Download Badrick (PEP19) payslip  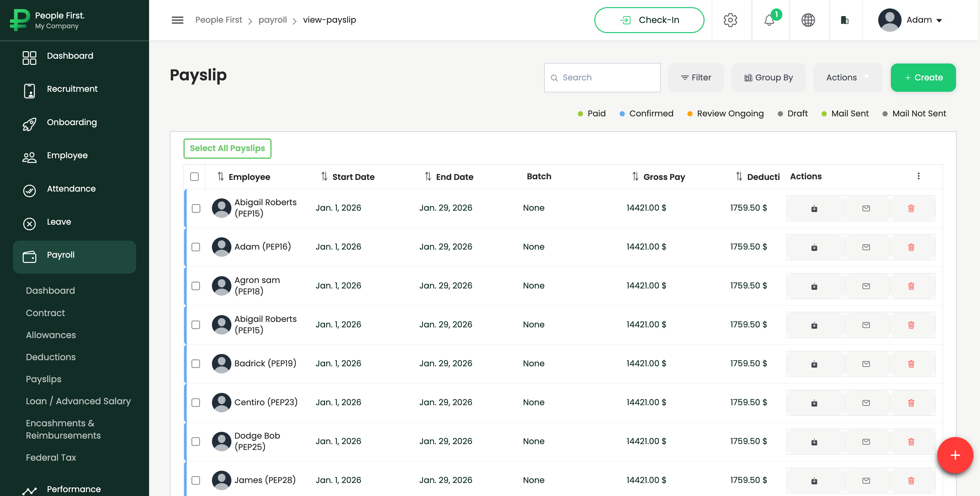tap(814, 364)
